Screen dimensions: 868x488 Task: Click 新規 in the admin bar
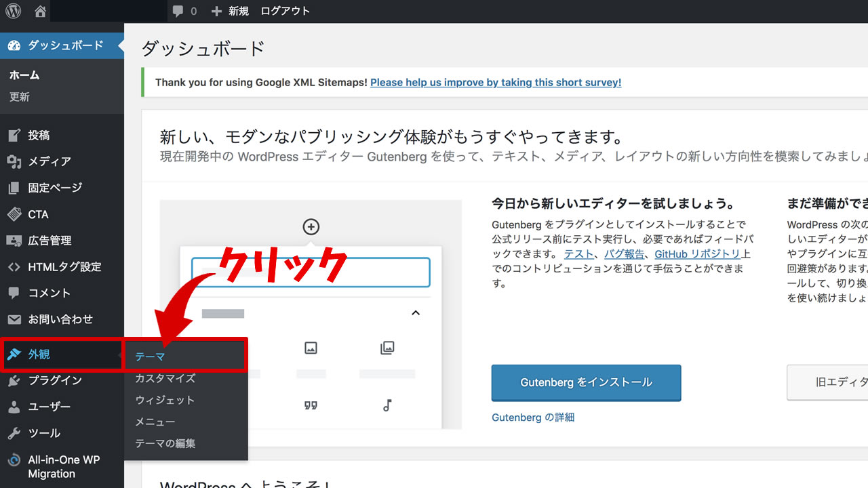(239, 12)
